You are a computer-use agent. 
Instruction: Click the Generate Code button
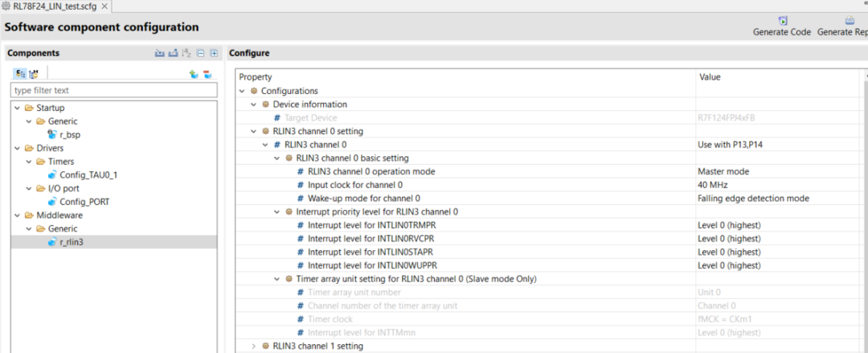(781, 27)
